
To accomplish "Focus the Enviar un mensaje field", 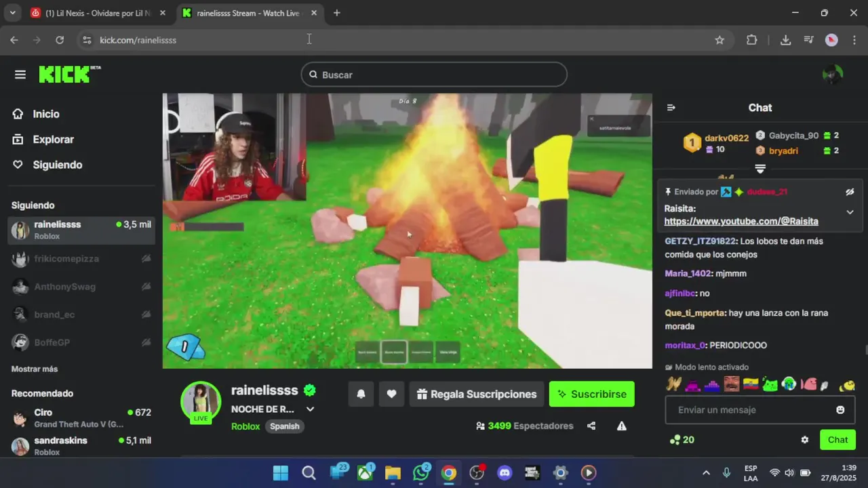I will tap(760, 410).
